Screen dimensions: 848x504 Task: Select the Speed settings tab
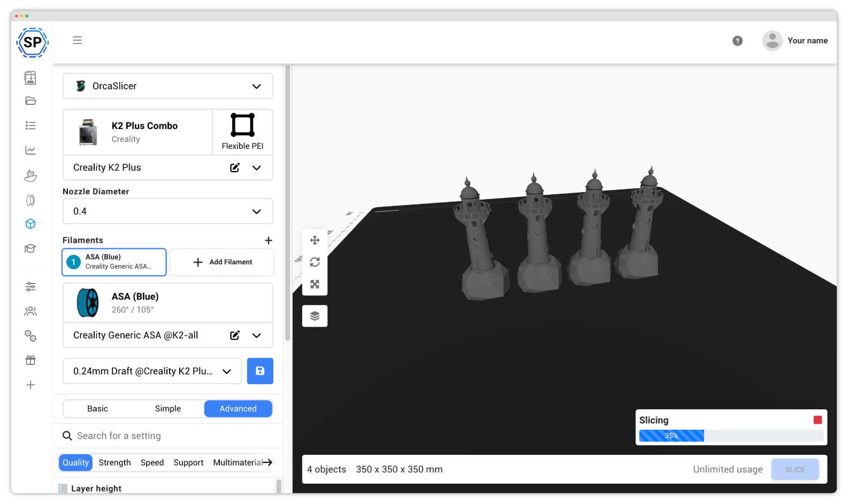[x=152, y=462]
